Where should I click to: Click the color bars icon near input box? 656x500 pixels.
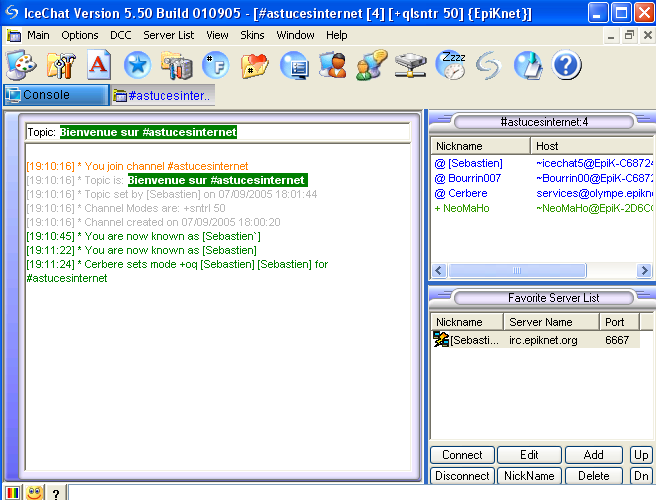13,492
